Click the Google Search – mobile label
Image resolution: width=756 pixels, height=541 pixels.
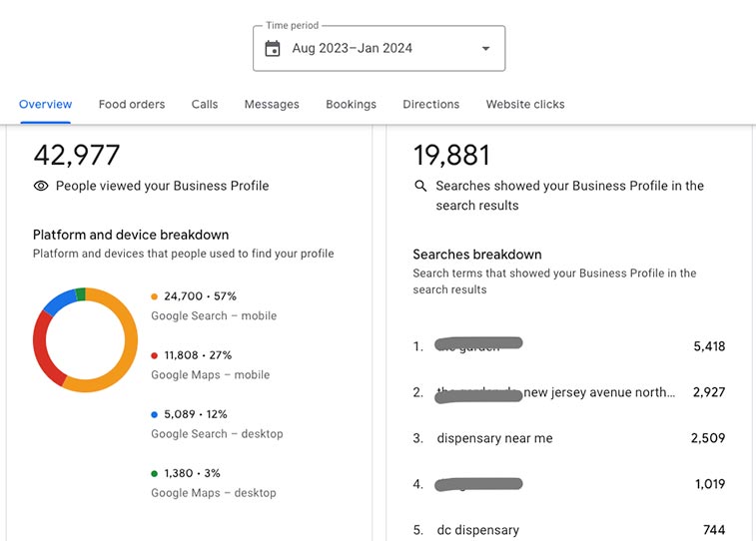(214, 316)
